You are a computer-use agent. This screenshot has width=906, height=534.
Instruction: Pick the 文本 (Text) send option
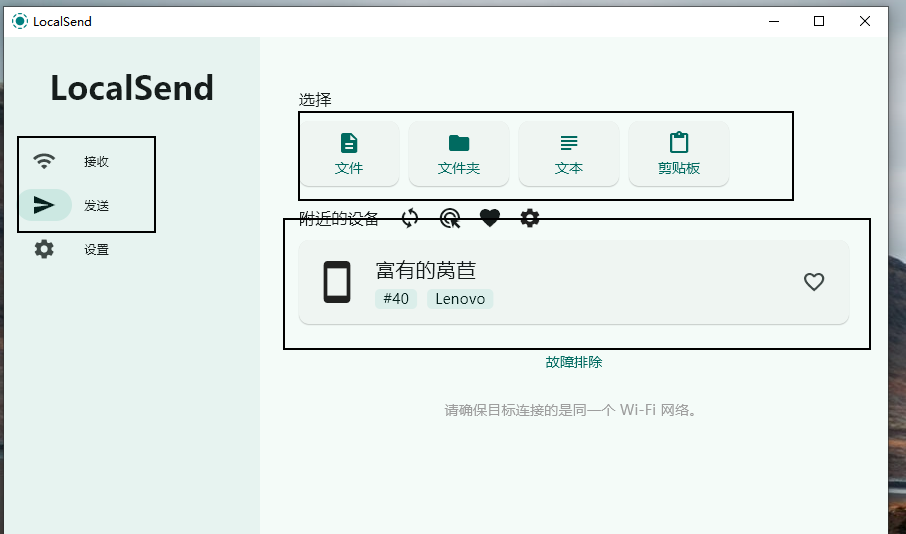tap(569, 154)
